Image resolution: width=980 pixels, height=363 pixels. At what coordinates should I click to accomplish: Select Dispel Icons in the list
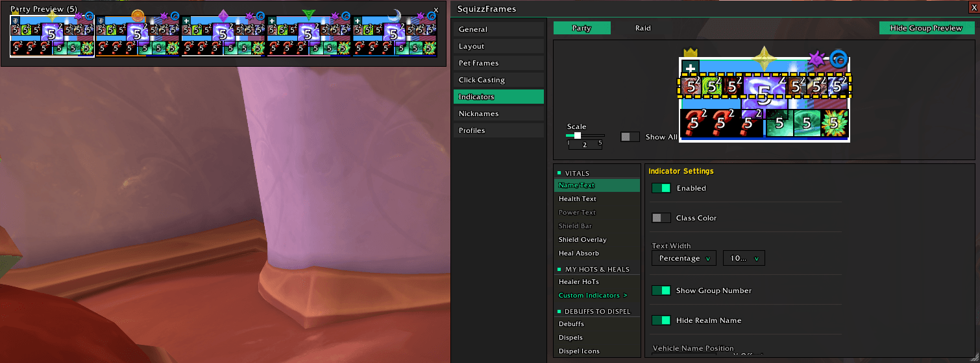(x=598, y=351)
